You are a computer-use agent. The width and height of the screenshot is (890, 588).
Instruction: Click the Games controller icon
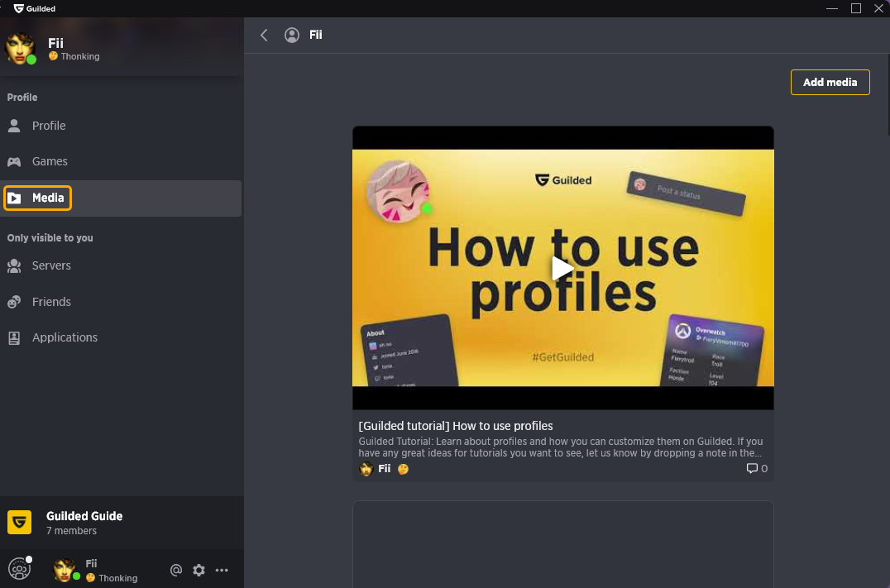14,162
